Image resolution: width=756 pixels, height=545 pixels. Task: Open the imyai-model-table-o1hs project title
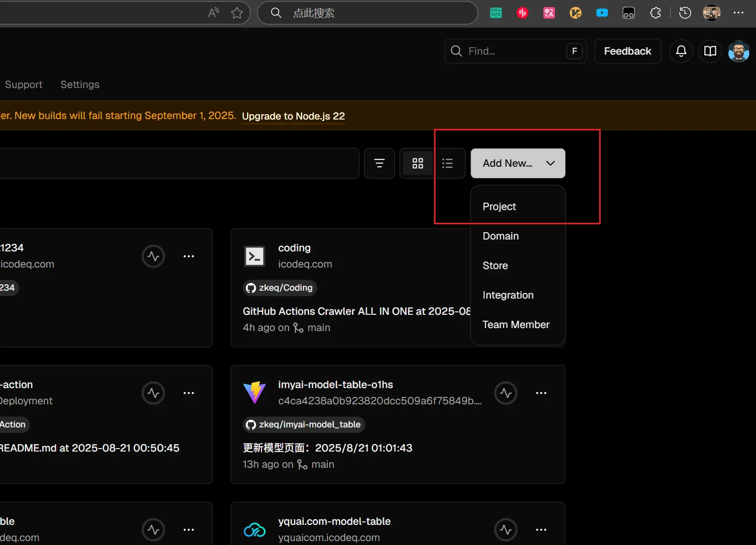click(x=336, y=385)
